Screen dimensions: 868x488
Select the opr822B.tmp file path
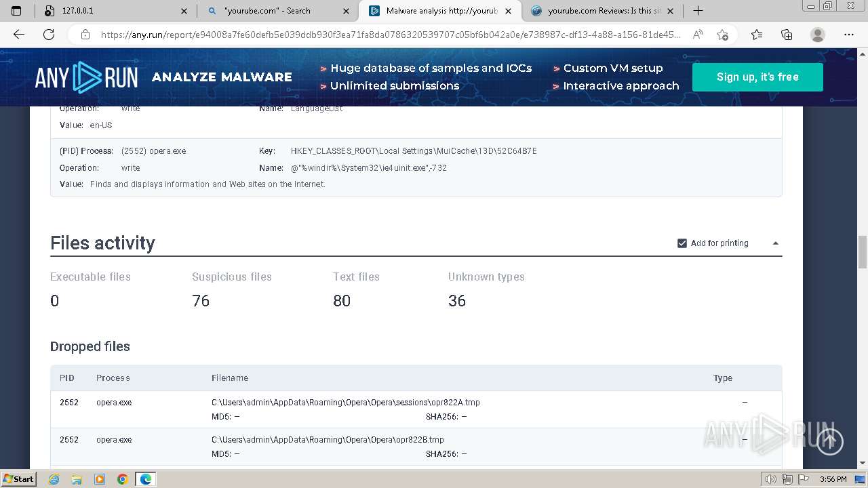tap(328, 440)
